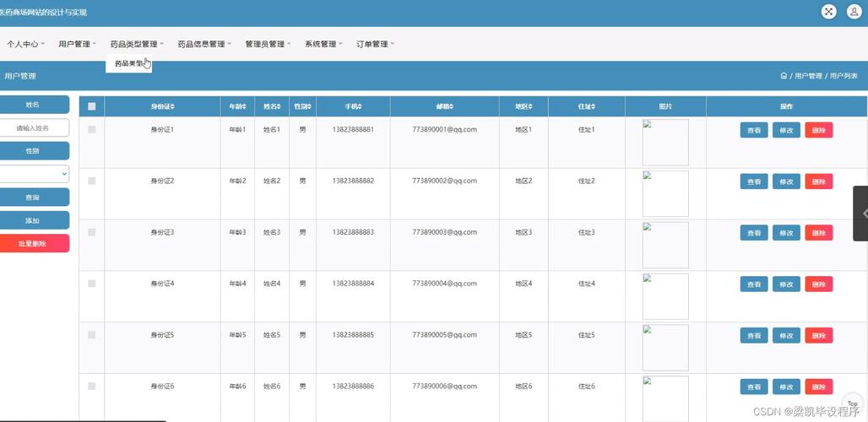Click 修改 for the 姓名1 row
The width and height of the screenshot is (868, 422).
[787, 130]
